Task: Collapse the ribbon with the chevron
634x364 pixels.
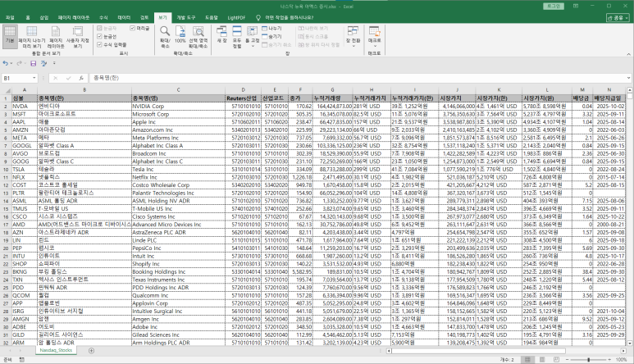Action: pos(629,54)
